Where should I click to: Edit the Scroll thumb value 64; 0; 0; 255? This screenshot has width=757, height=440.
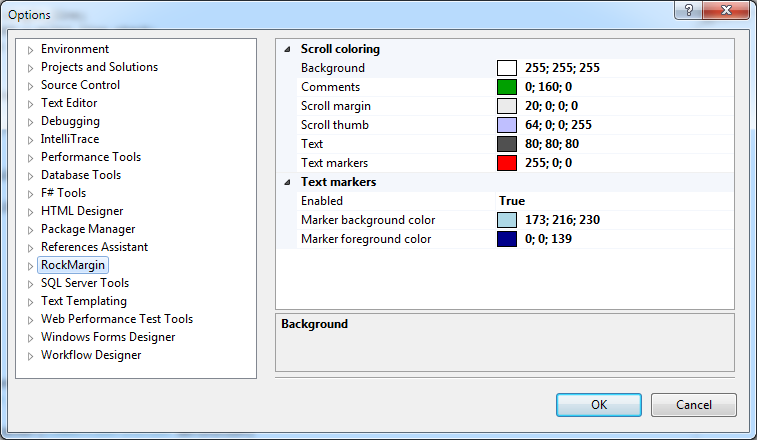coord(558,125)
